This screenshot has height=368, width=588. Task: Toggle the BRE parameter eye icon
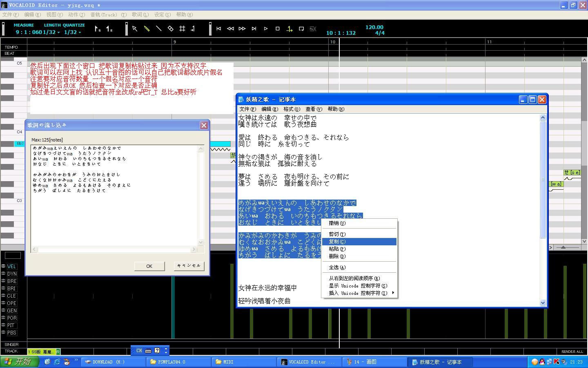pos(3,281)
